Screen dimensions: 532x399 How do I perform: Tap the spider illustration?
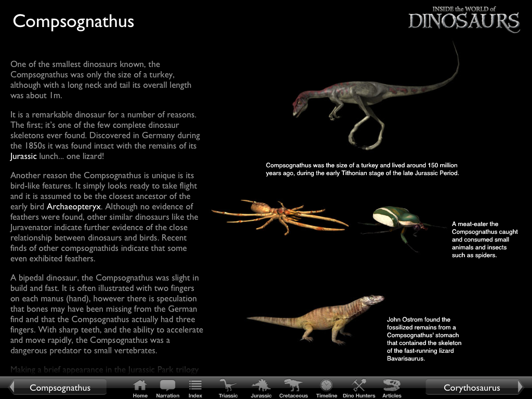pos(280,217)
